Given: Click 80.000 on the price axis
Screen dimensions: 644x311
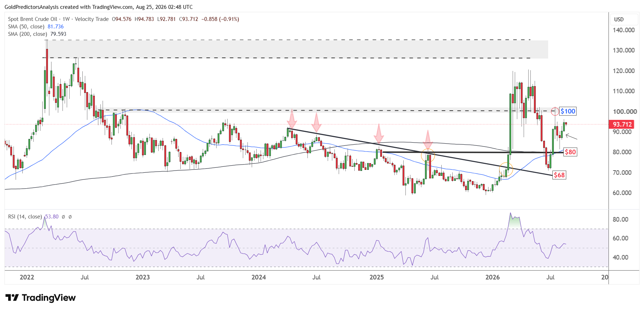Looking at the screenshot, I should click(622, 152).
